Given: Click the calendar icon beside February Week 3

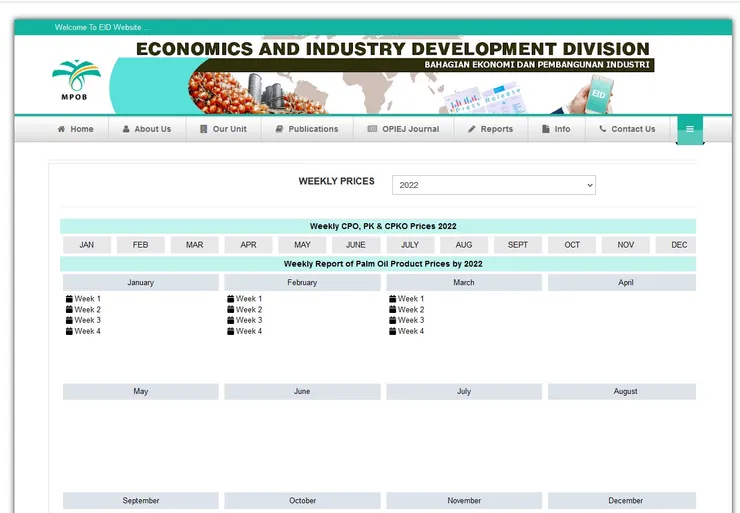Looking at the screenshot, I should [231, 320].
